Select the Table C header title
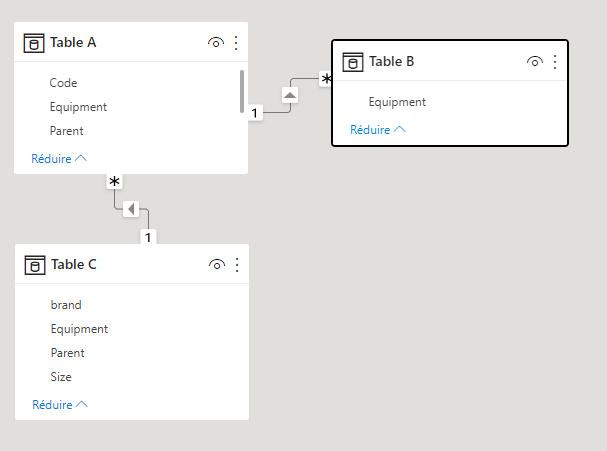607x451 pixels. (x=74, y=264)
